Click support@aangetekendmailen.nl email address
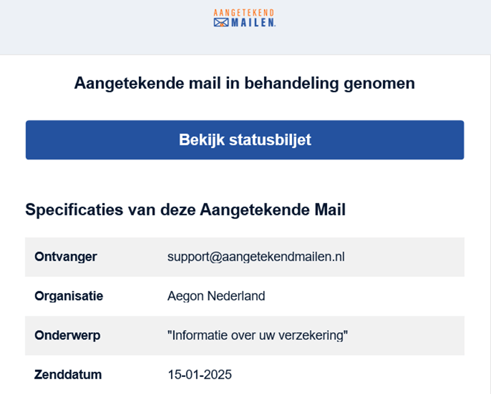The image size is (491, 394). [256, 257]
